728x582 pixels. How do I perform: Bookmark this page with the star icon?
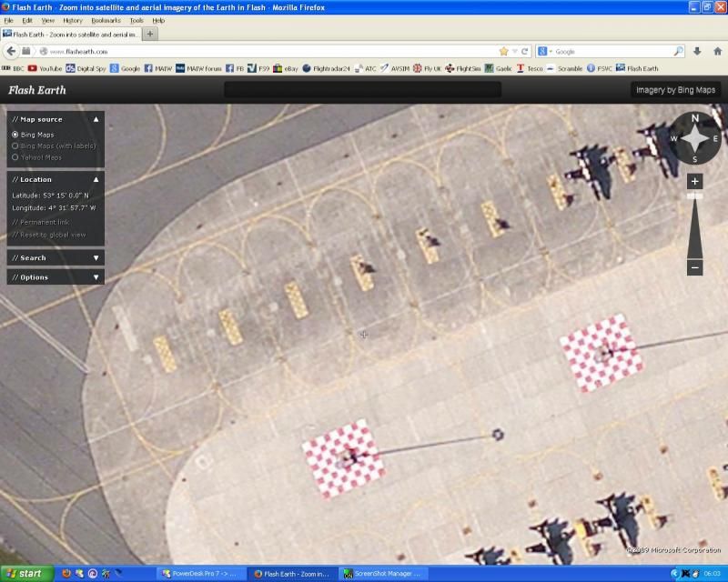coord(504,52)
